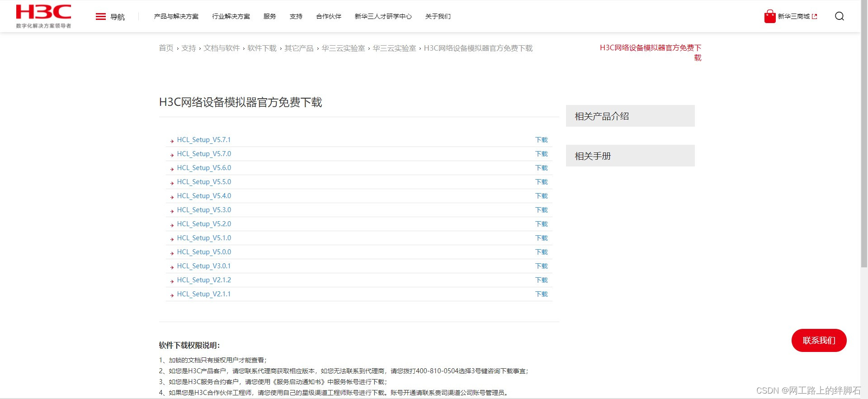
Task: Open the search magnifier icon
Action: (840, 16)
